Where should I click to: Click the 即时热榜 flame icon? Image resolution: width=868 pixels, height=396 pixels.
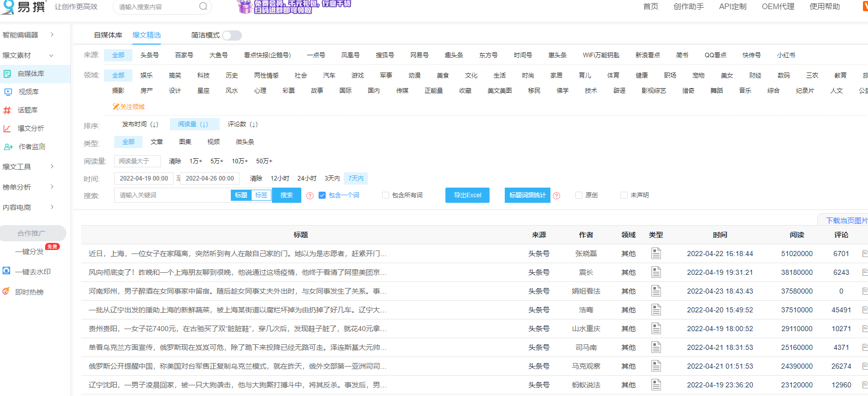[6, 291]
